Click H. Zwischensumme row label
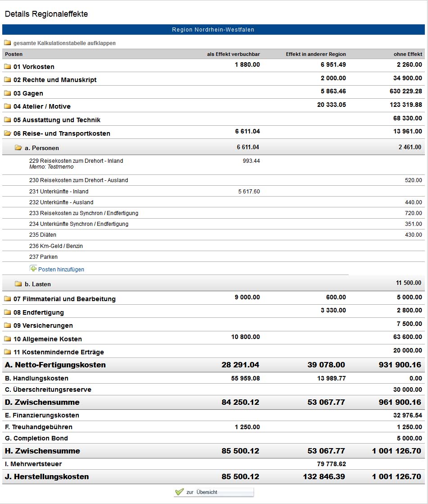Screen dimensions: 428x504 (x=42, y=451)
